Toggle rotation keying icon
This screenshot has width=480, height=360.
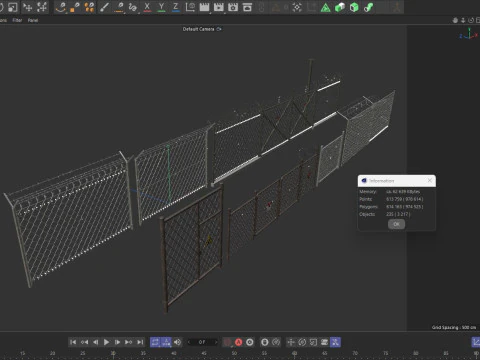point(302,342)
